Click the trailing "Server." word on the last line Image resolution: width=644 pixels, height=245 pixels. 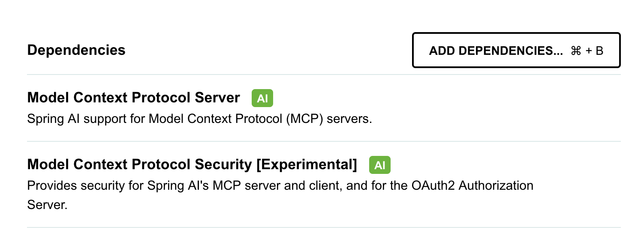tap(47, 204)
